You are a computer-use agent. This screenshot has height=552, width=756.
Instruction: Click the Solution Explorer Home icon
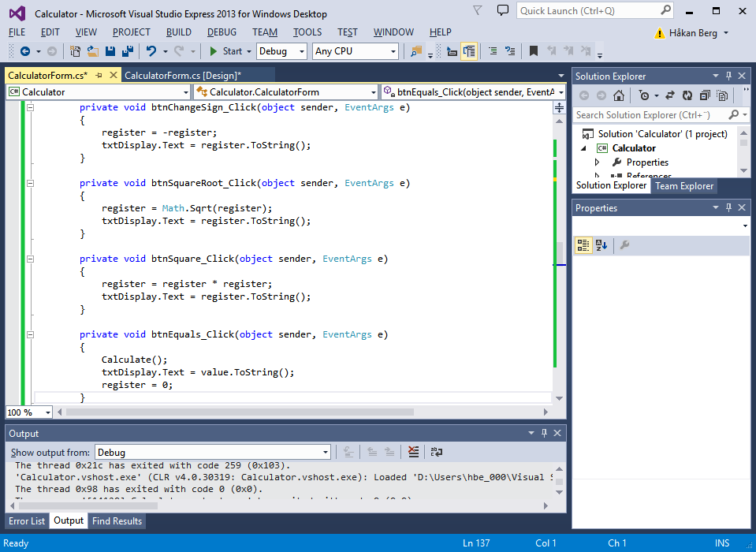click(619, 95)
